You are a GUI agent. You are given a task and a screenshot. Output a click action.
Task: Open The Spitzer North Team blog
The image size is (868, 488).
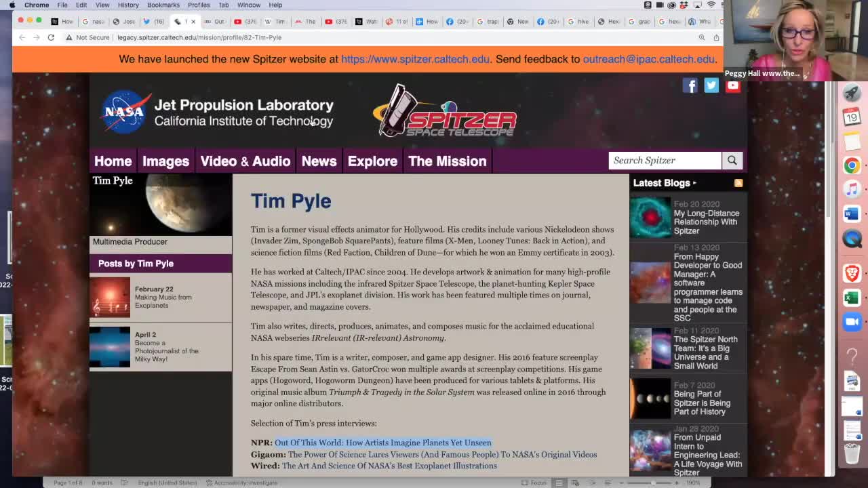click(x=706, y=352)
